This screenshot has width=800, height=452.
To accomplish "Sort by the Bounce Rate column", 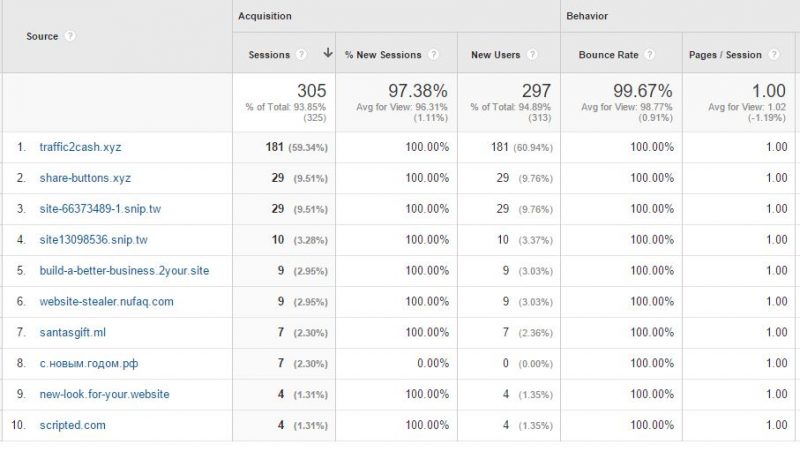I will point(609,55).
